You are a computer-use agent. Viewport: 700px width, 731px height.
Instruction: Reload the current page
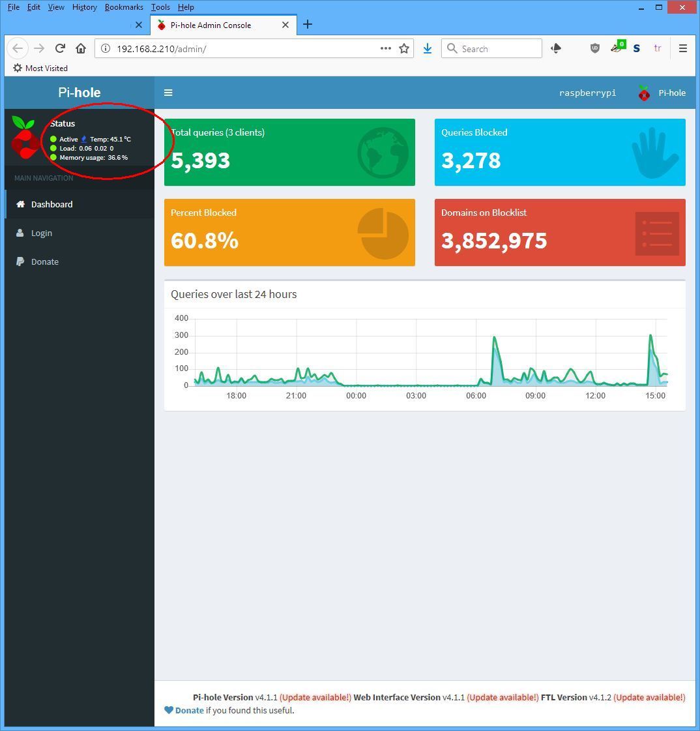coord(60,48)
